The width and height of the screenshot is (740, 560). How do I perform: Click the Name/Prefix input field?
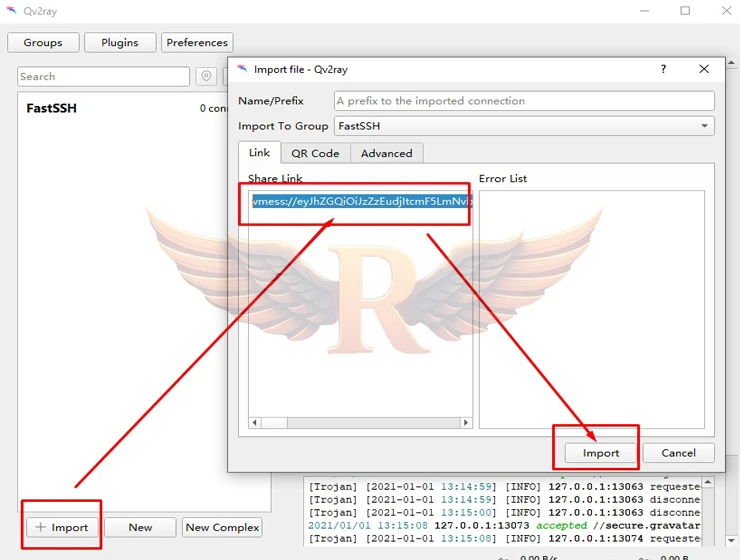(x=524, y=101)
